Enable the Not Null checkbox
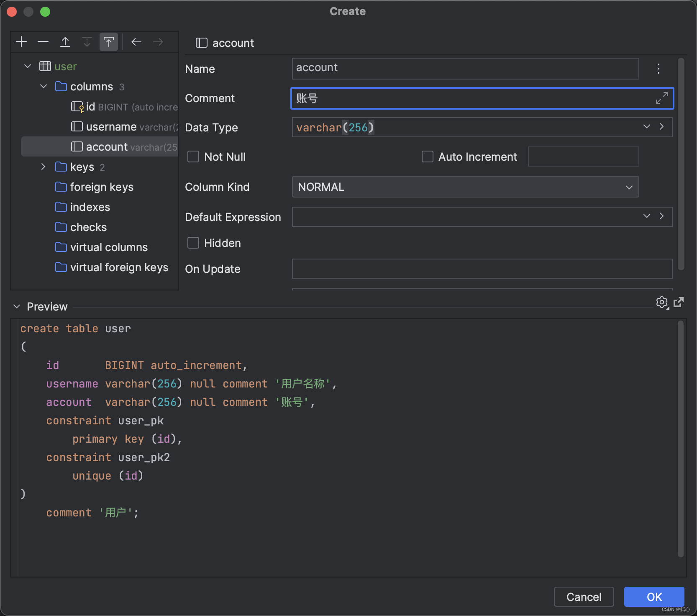Screen dimensions: 697x616 [x=193, y=157]
